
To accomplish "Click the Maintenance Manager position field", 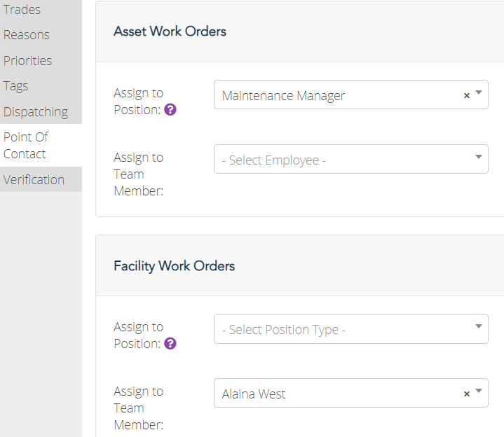I will pos(351,95).
